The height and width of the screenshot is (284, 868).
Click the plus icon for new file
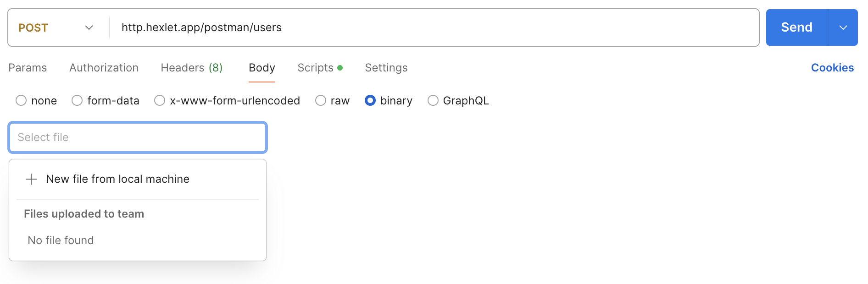31,179
